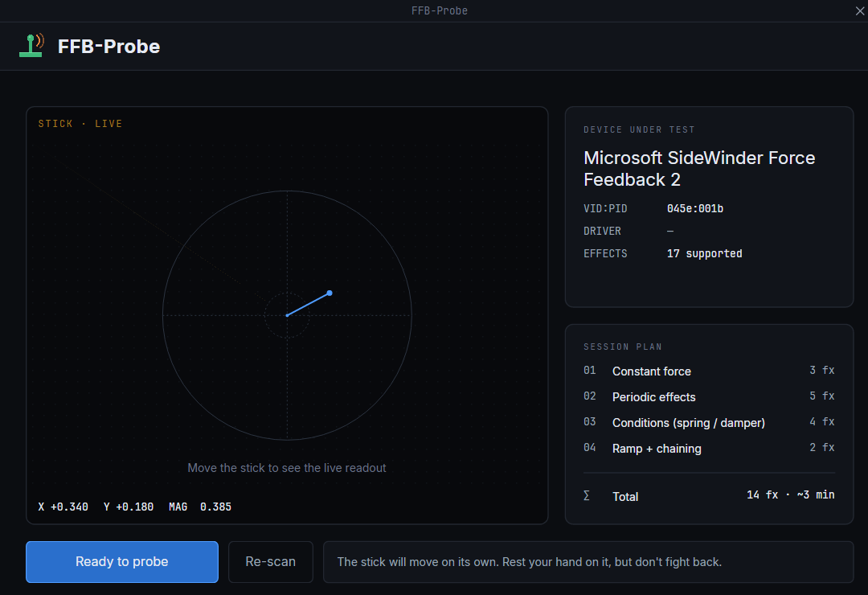Click the STICK · LIVE label
The height and width of the screenshot is (595, 868).
click(80, 124)
